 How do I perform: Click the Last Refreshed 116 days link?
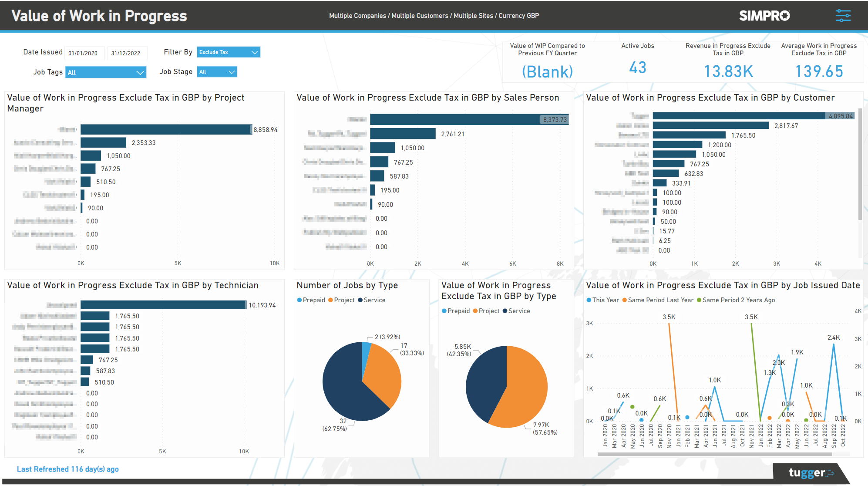point(67,469)
